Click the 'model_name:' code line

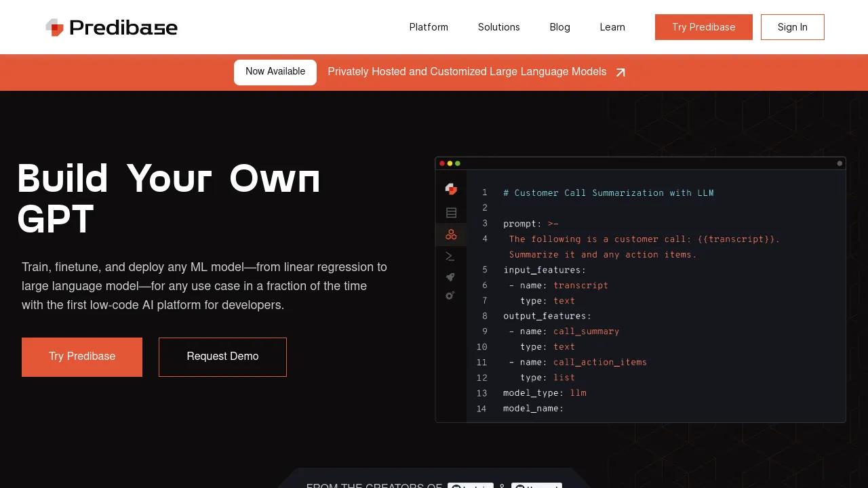[534, 409]
